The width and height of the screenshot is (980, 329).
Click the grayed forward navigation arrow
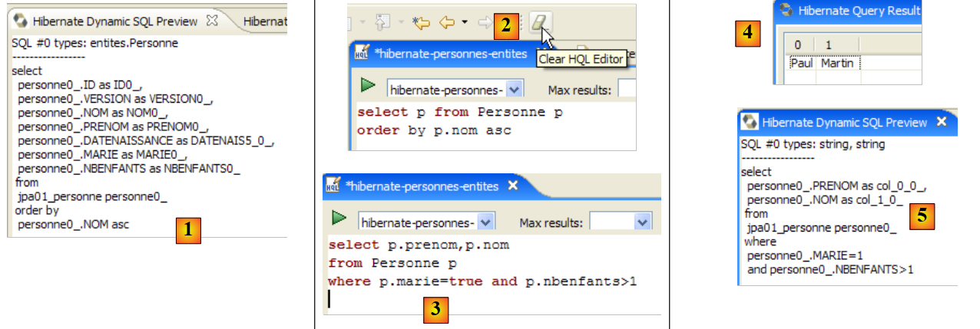click(x=484, y=23)
